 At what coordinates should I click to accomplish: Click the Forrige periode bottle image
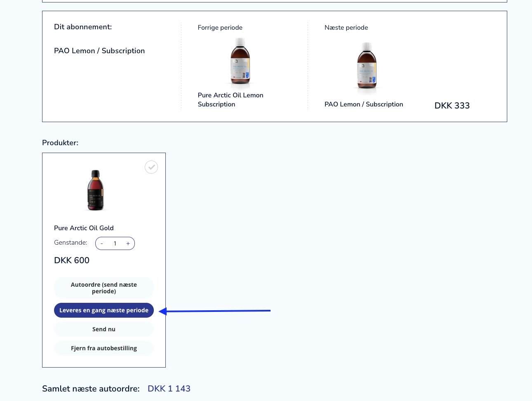240,61
